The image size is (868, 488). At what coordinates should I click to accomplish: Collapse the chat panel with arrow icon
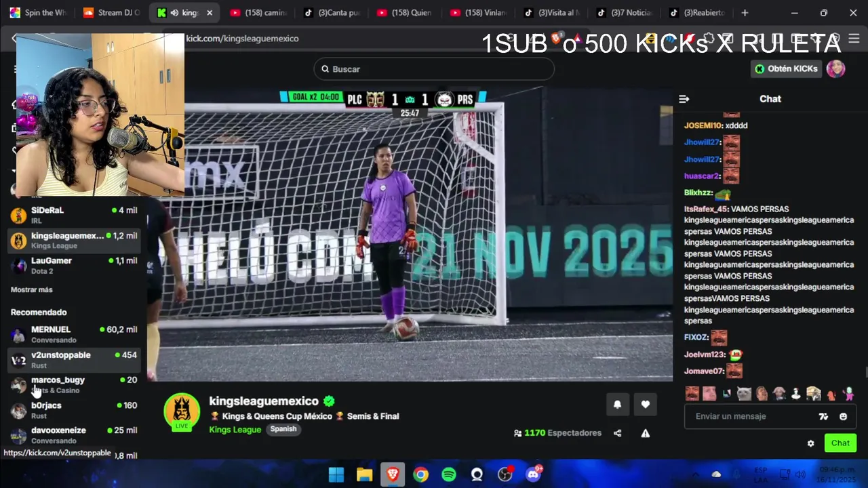coord(684,99)
